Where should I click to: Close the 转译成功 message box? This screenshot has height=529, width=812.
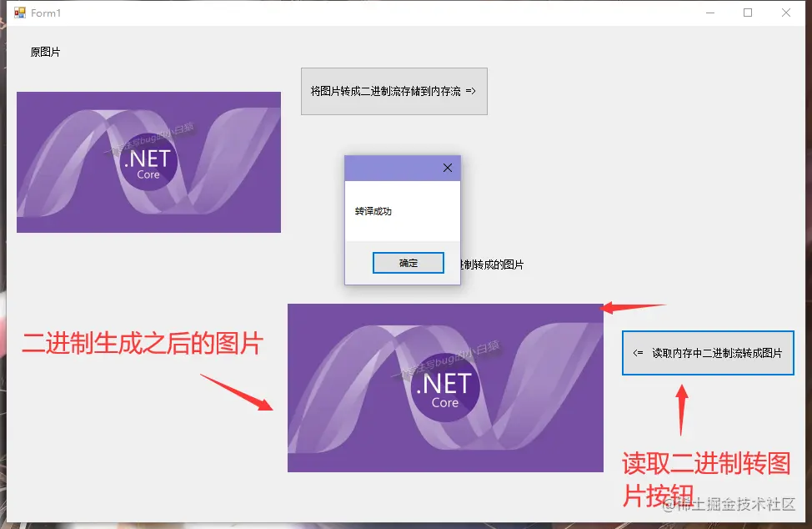pos(448,168)
